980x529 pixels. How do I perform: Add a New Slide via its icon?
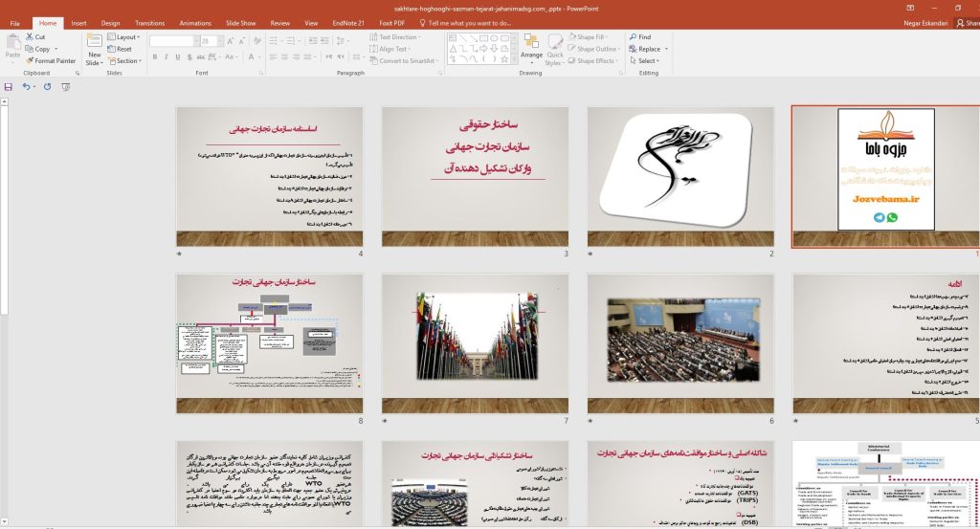(x=95, y=41)
